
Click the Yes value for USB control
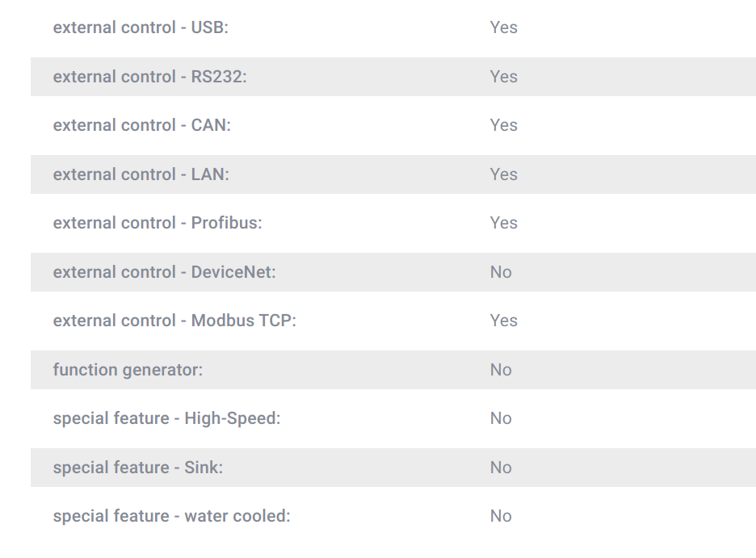[x=503, y=27]
